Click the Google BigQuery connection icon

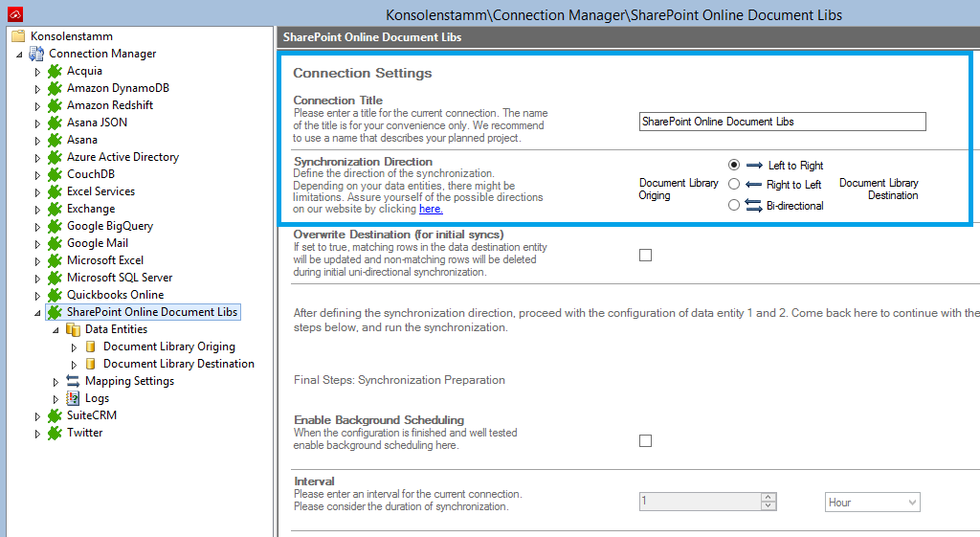55,226
